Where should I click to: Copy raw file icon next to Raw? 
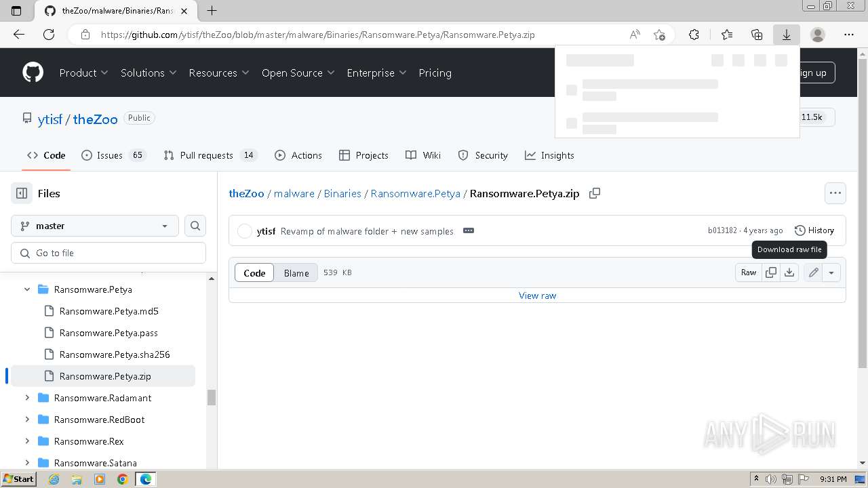click(771, 272)
